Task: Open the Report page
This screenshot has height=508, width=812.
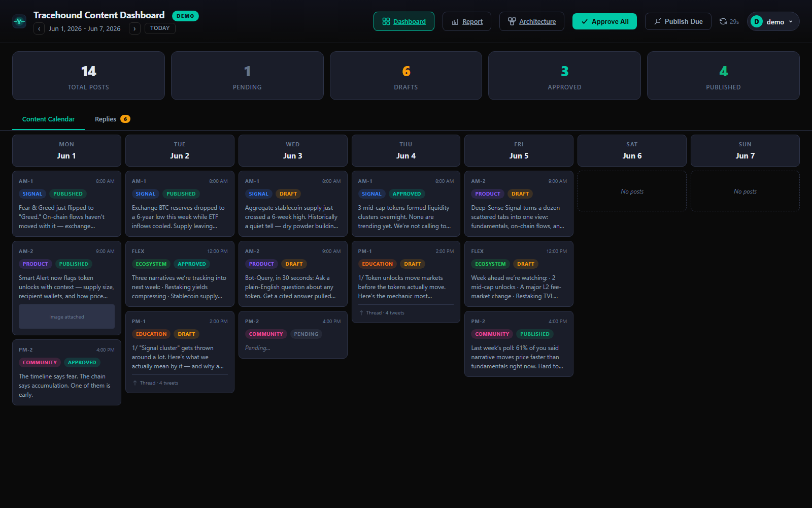Action: pyautogui.click(x=467, y=21)
